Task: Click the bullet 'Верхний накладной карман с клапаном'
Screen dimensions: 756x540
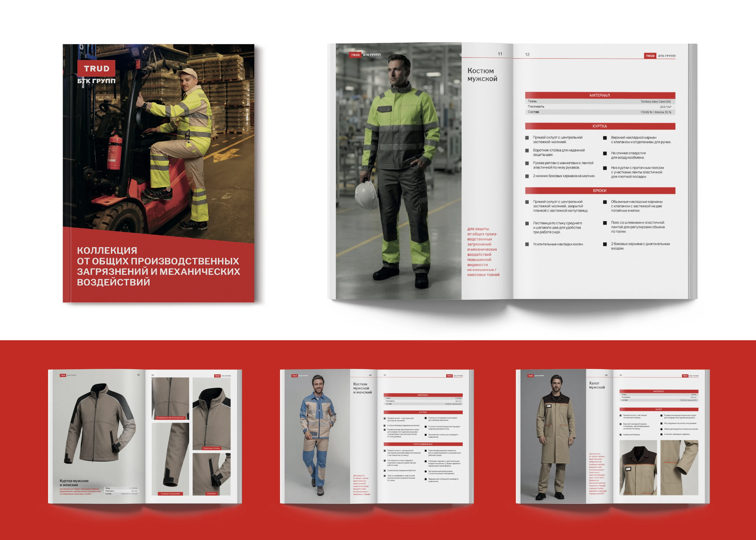Action: (x=641, y=140)
